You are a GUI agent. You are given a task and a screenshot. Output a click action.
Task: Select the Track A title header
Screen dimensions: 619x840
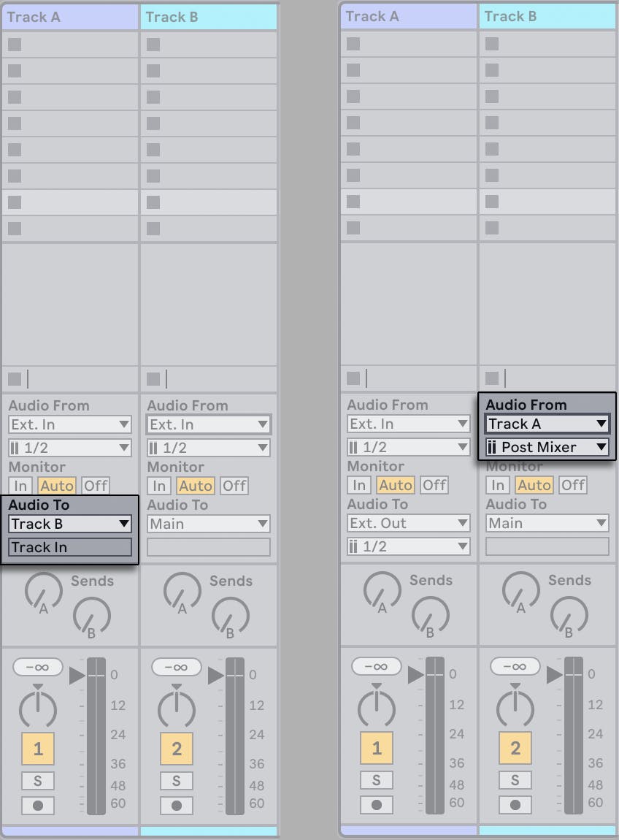tap(69, 16)
